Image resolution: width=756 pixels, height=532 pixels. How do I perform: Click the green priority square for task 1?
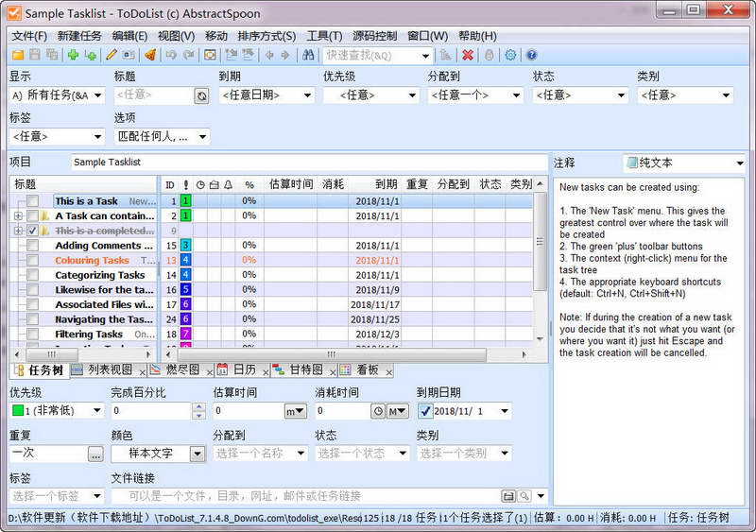pos(185,201)
